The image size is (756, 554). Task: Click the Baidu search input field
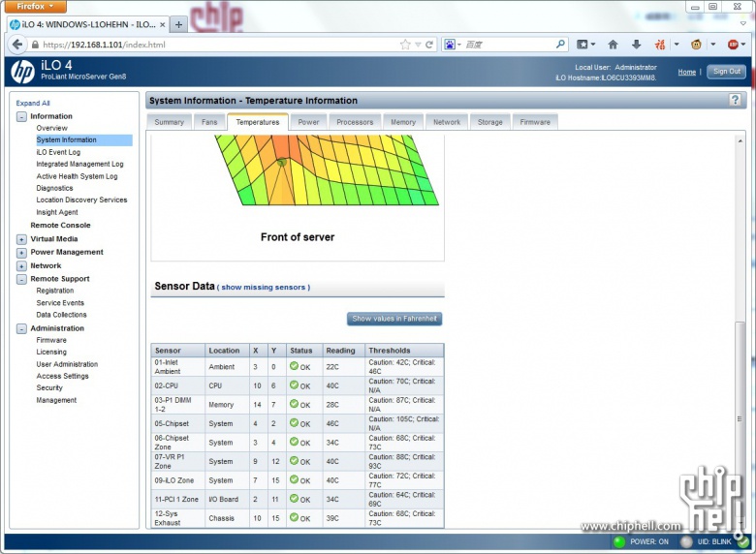(x=509, y=45)
